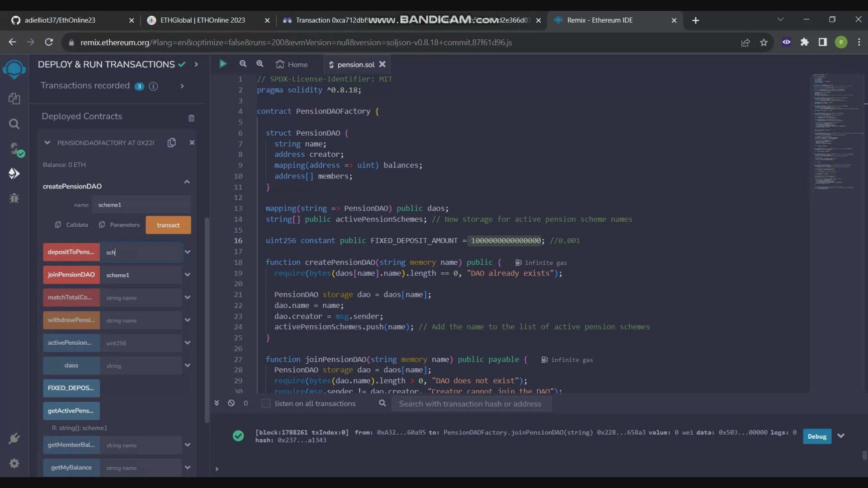Click createPensionDAO name input field

141,205
